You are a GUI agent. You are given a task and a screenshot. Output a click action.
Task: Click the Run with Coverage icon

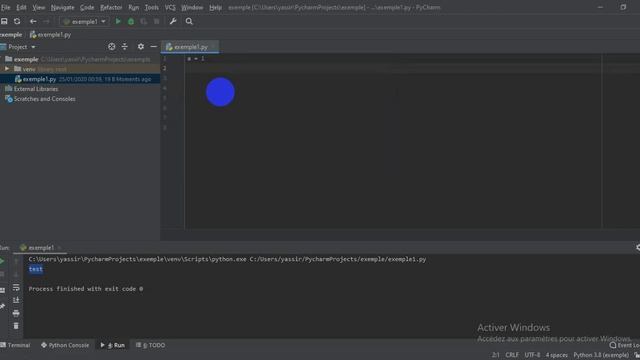pos(144,21)
